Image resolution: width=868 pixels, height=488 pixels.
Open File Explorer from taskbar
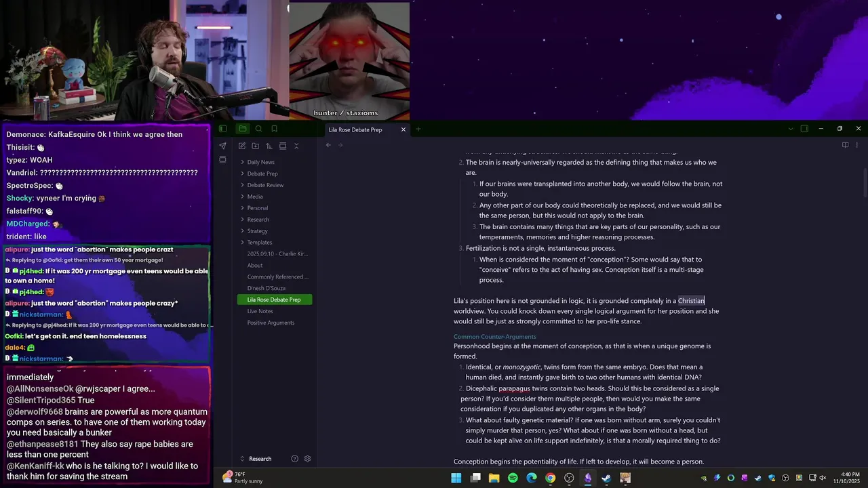tap(494, 478)
